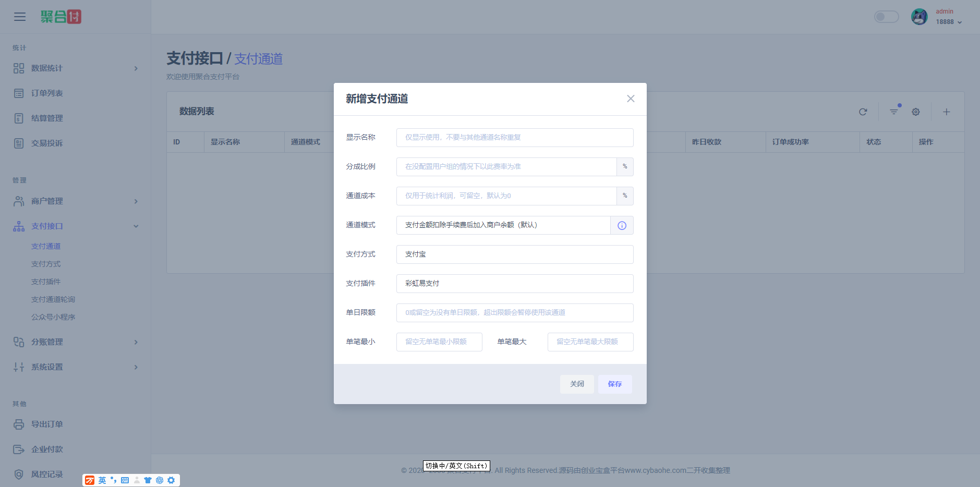Select 支付通道轮询 in the sidebar
Viewport: 980px width, 487px height.
(x=52, y=299)
